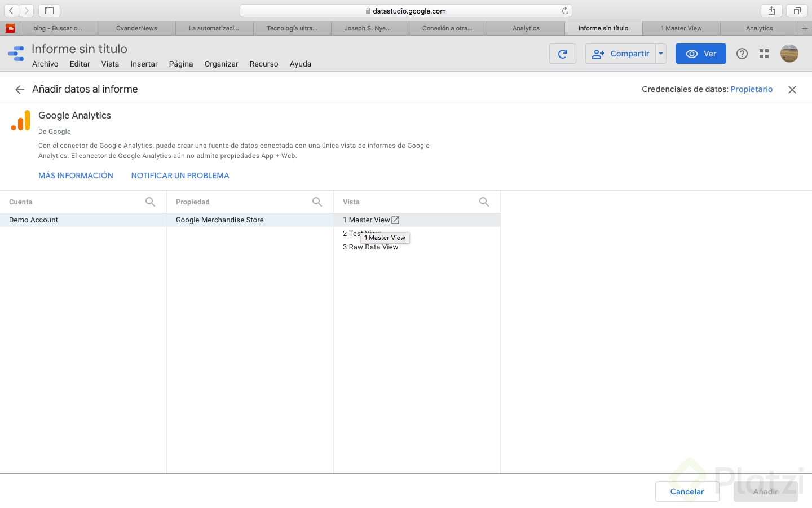Open the Archivo menu
812x508 pixels.
click(x=45, y=64)
